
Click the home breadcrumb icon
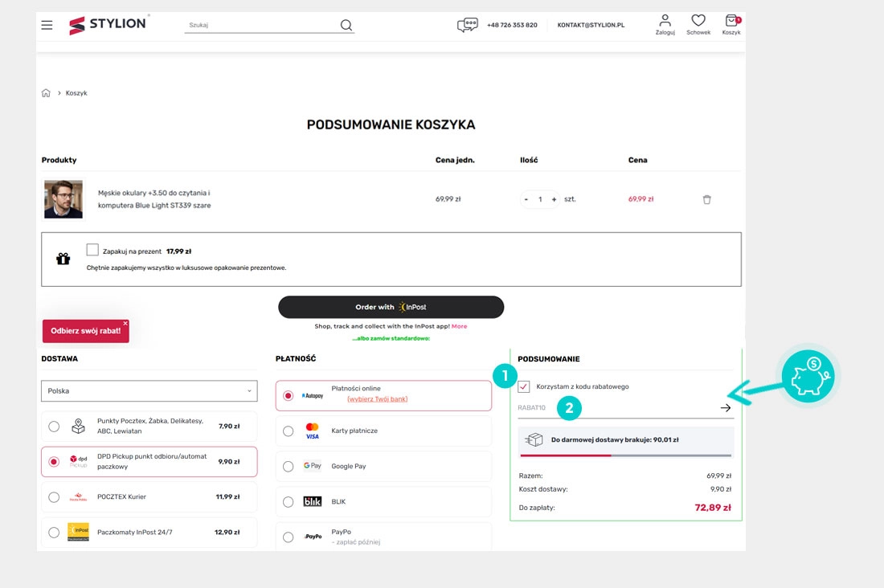(46, 93)
